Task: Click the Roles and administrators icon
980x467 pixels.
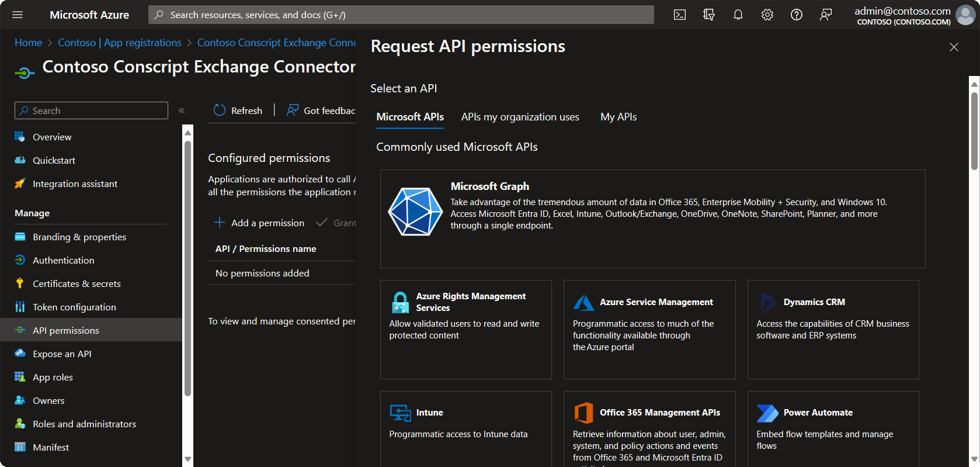Action: pos(20,424)
